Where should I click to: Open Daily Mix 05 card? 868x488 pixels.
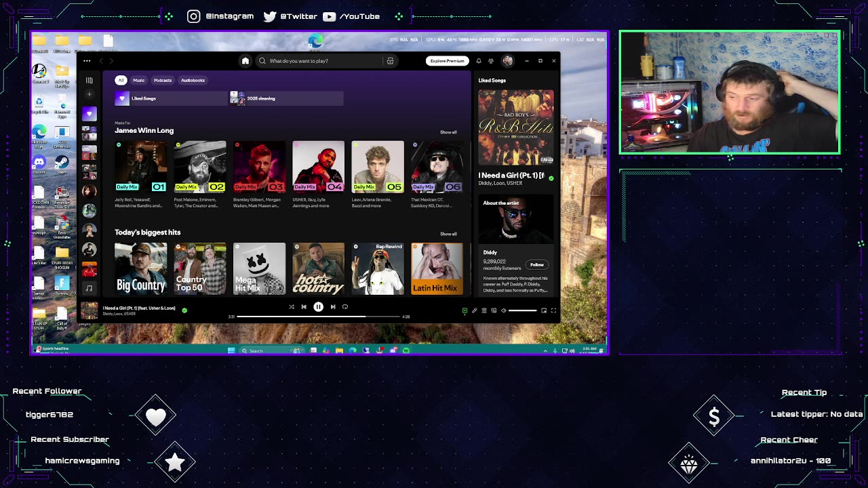(x=378, y=175)
